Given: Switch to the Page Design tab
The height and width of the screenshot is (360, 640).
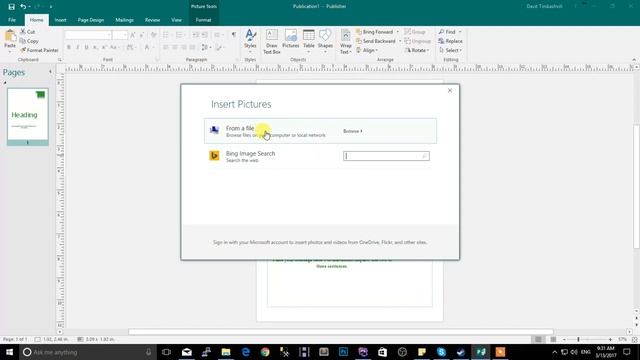Looking at the screenshot, I should coord(91,20).
